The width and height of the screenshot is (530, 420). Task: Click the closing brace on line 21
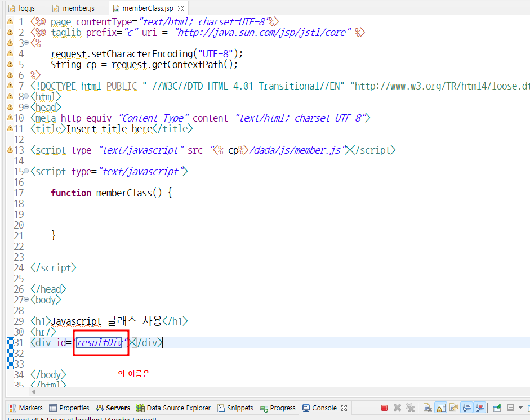(53, 235)
